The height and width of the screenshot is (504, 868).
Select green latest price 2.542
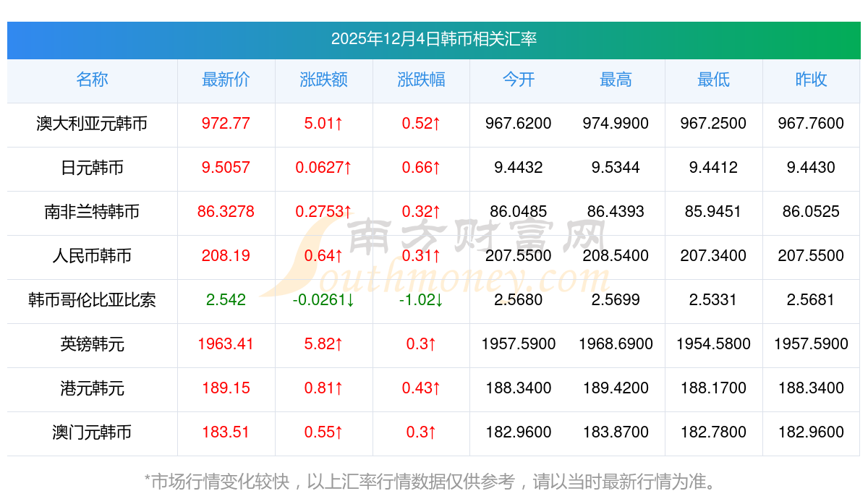226,300
